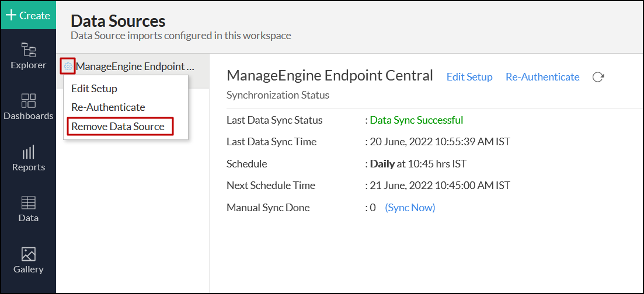
Task: Click the Synchronization Status label
Action: 278,95
